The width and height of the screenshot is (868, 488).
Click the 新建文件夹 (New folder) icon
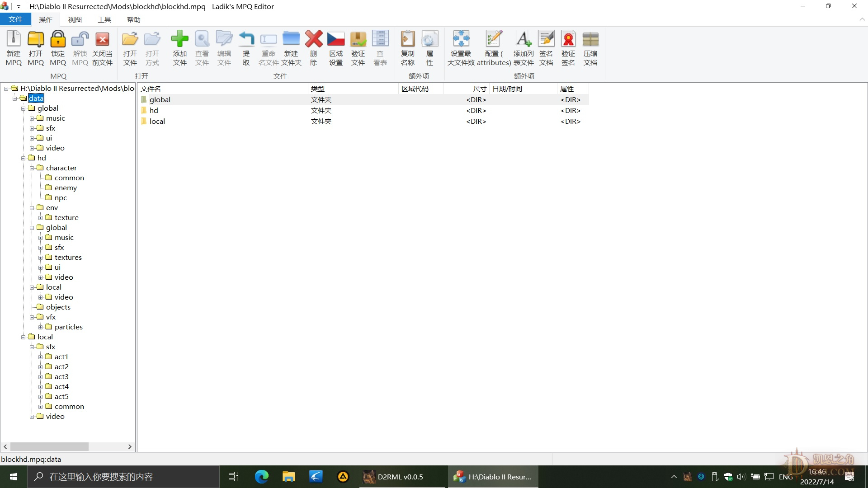[291, 39]
